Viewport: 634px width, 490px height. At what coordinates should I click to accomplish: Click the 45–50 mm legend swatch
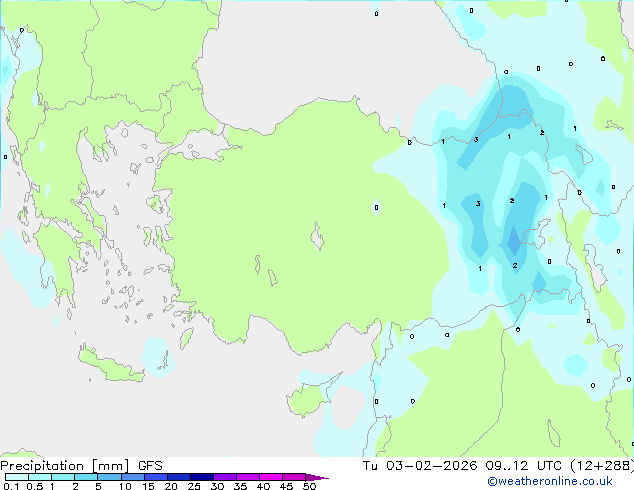click(294, 477)
